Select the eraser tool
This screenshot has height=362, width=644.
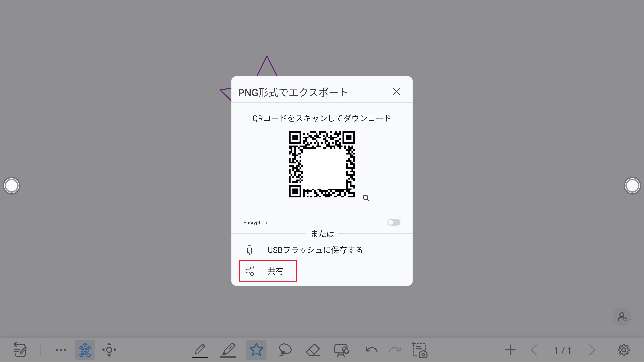click(x=313, y=350)
